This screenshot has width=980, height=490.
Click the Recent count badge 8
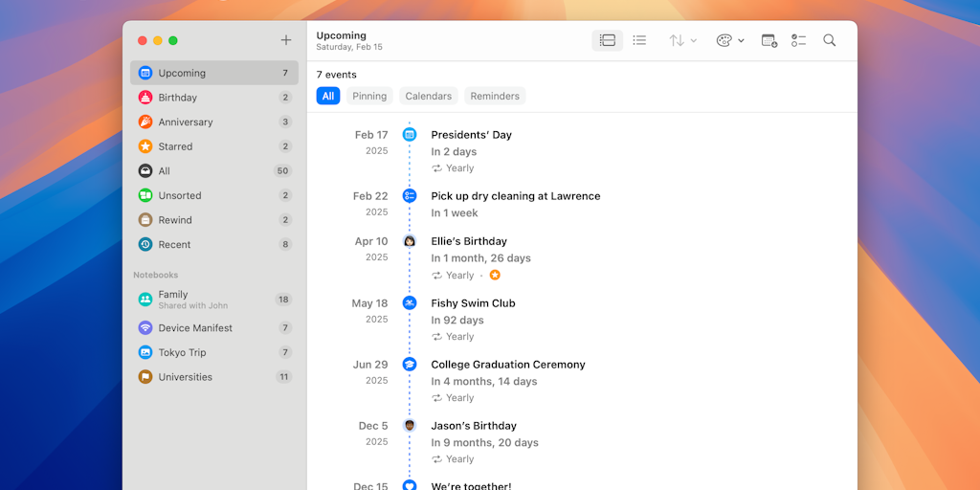285,244
